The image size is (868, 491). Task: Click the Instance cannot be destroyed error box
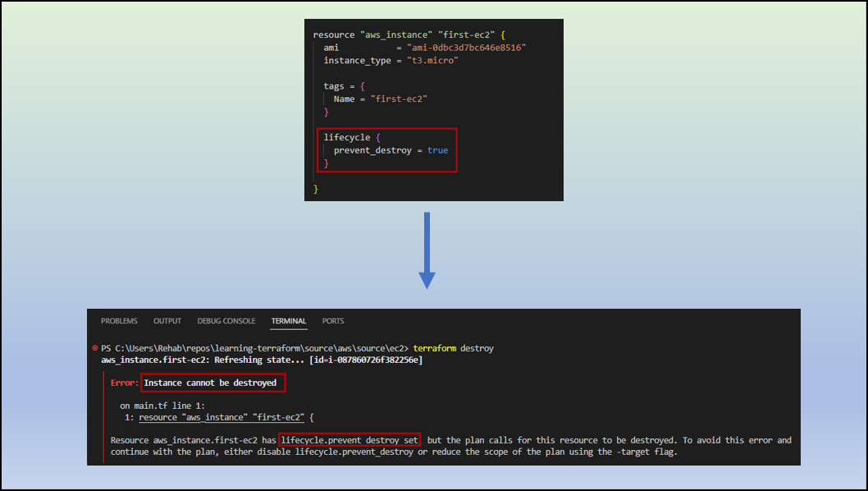click(x=212, y=382)
